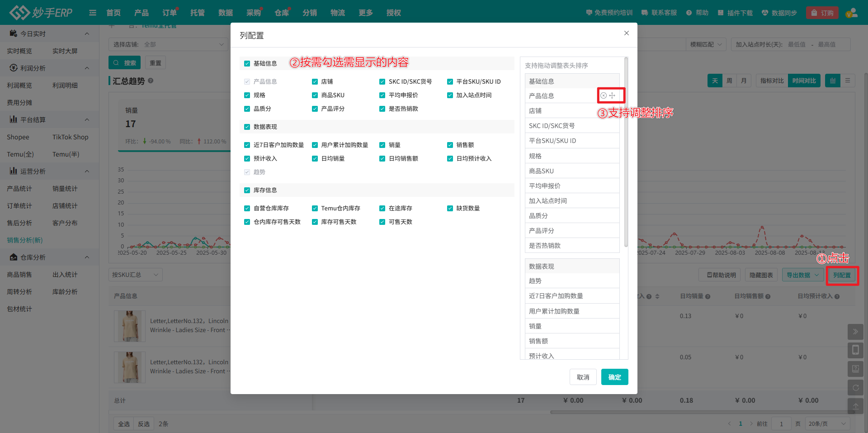Click the drag-move icon beside 产品信息
Image resolution: width=868 pixels, height=433 pixels.
tap(612, 95)
